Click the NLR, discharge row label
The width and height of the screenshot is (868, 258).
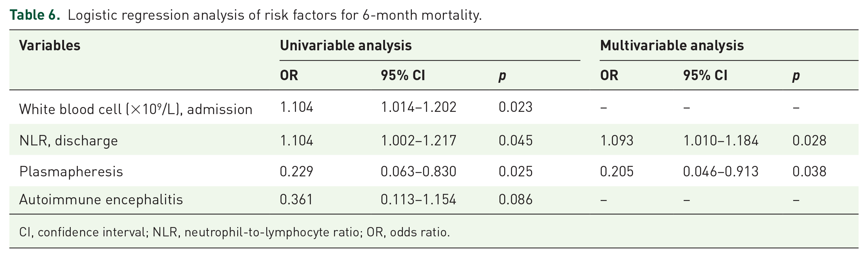coord(69,141)
